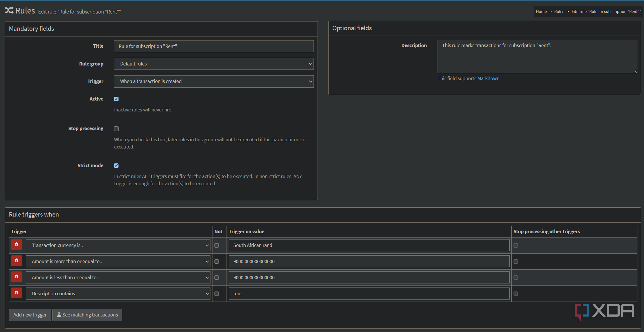The image size is (644, 332).
Task: Click the Description textarea resize handle
Action: click(635, 72)
